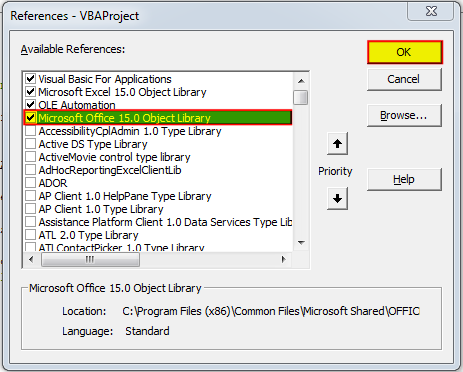
Task: Check the ADOR reference checkbox
Action: tap(30, 183)
